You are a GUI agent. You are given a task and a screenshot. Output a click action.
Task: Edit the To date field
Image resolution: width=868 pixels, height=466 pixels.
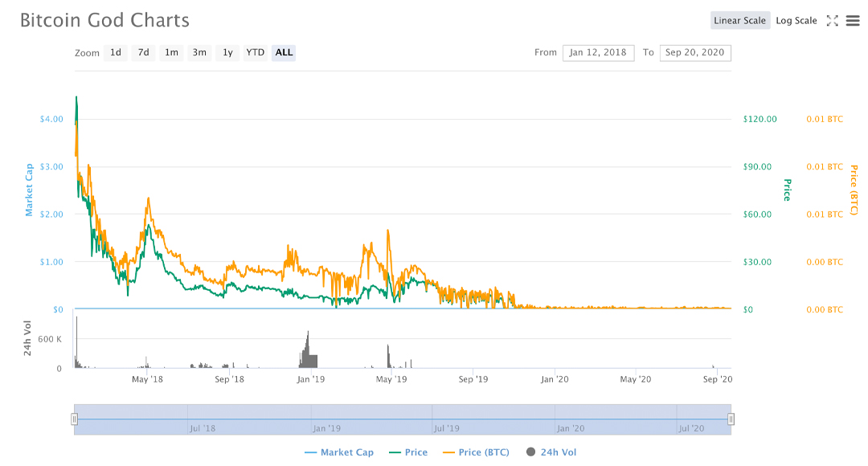point(695,52)
